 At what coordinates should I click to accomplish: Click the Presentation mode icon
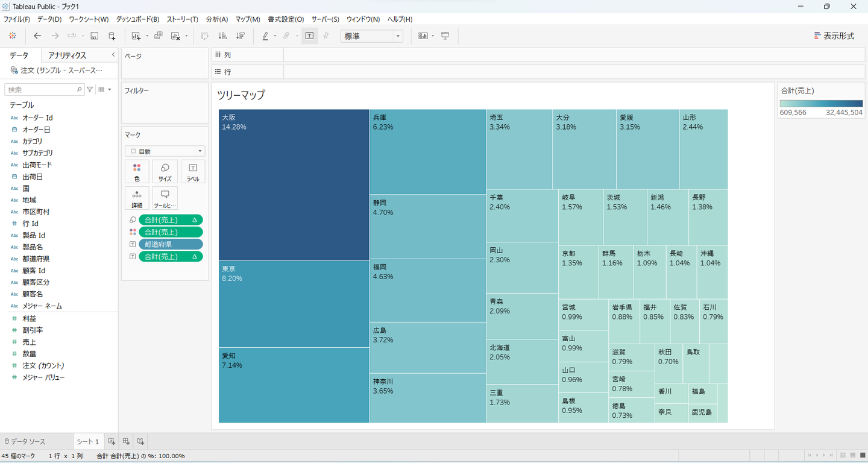pos(445,36)
